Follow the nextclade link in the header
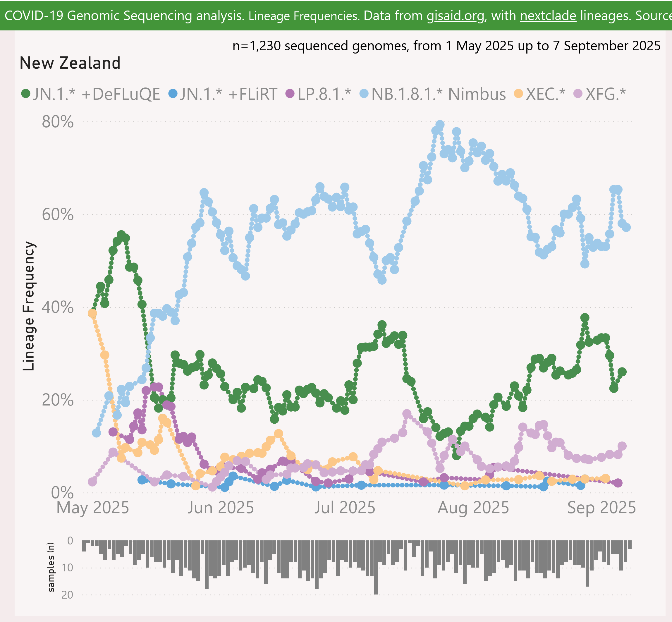 pos(548,16)
